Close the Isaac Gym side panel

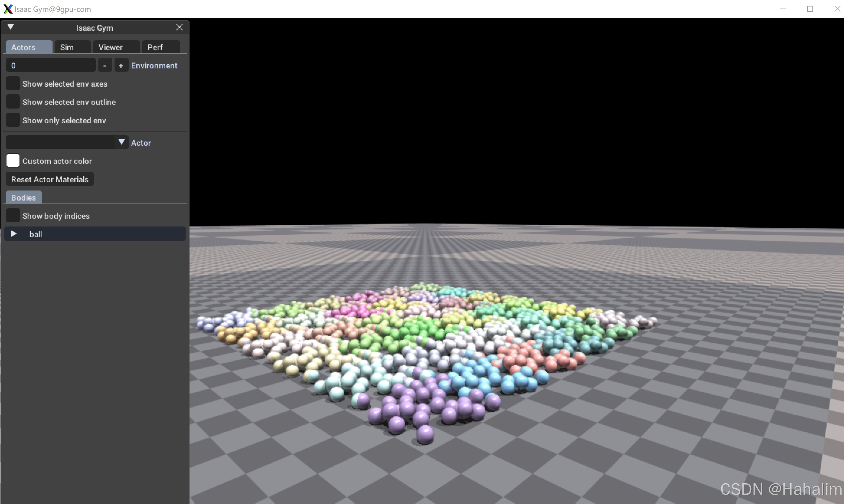point(179,27)
